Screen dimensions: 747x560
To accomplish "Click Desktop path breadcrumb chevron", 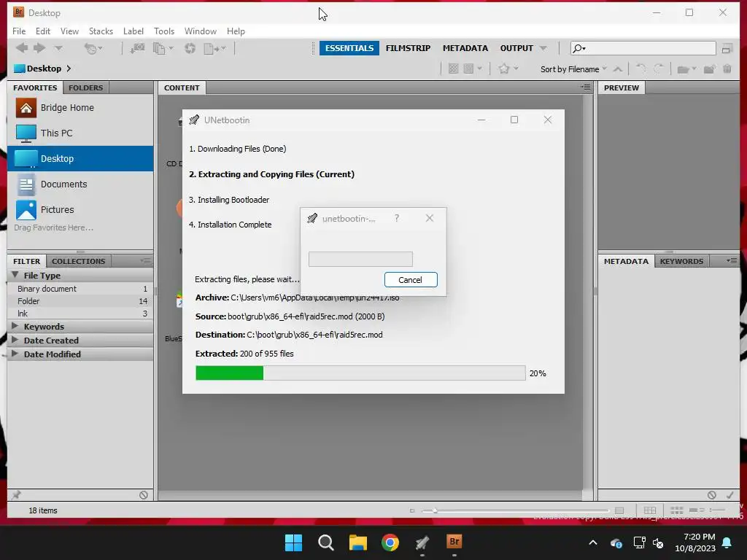I will (x=69, y=69).
